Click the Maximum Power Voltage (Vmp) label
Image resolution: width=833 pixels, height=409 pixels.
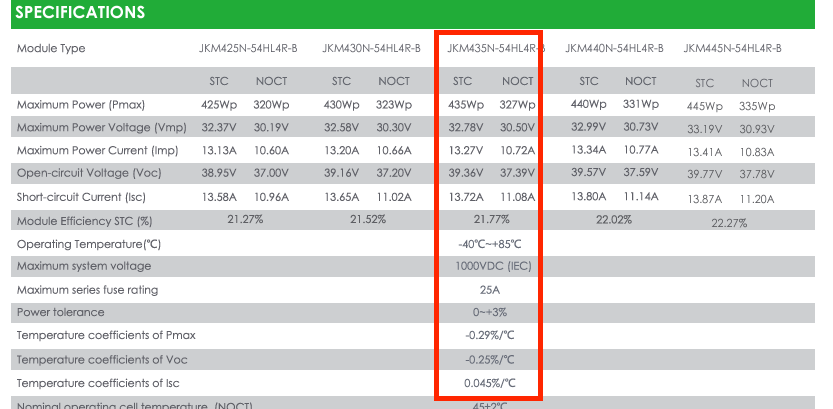click(89, 128)
